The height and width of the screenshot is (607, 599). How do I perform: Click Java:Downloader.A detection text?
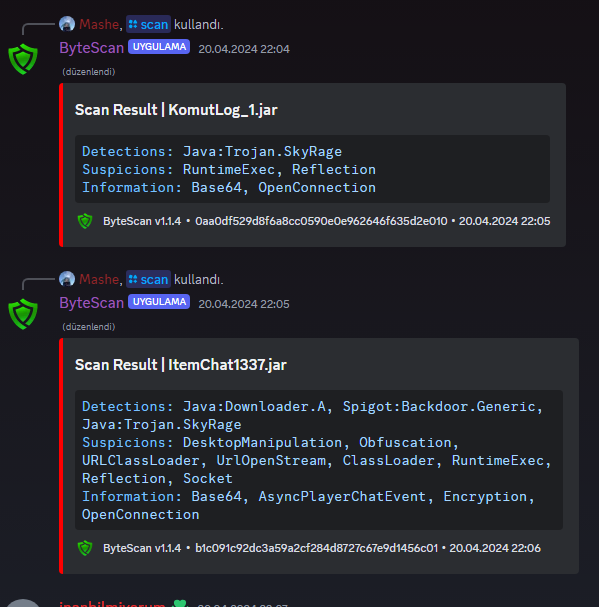pos(257,406)
